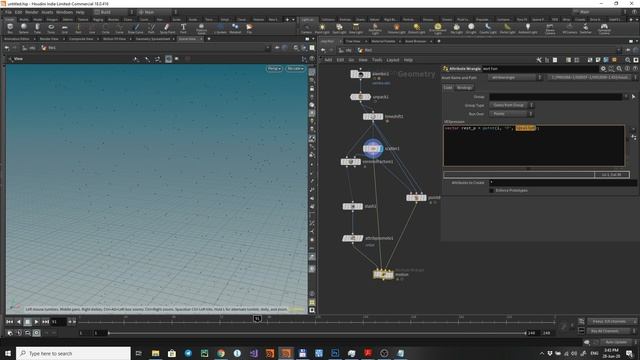Click the Keys and Channels button
This screenshot has height=360, width=640.
point(612,322)
